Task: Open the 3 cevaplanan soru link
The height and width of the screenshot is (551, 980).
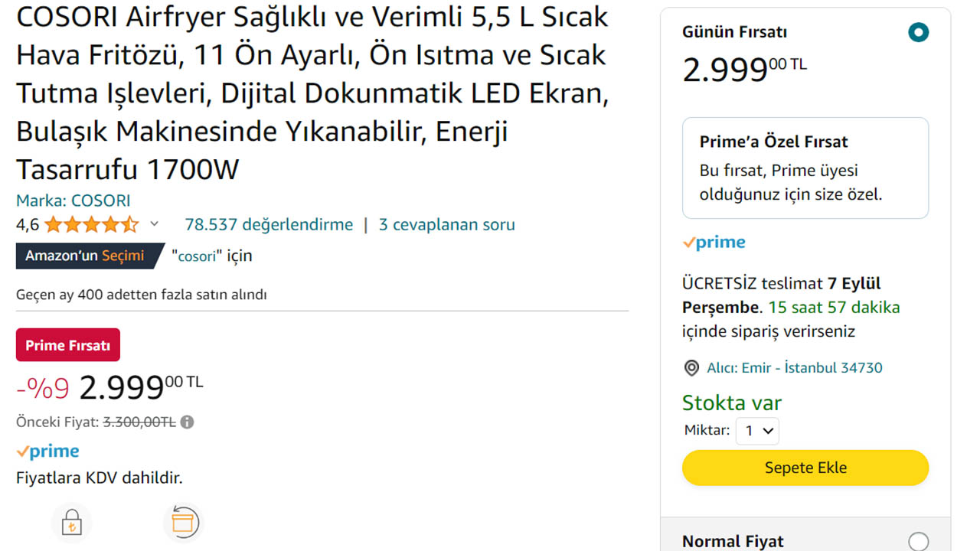Action: tap(446, 225)
